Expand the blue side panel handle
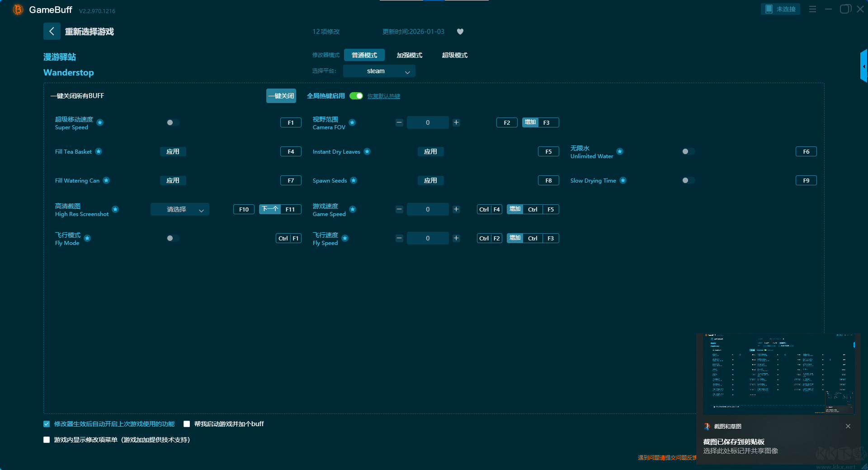This screenshot has width=868, height=470. [863, 66]
